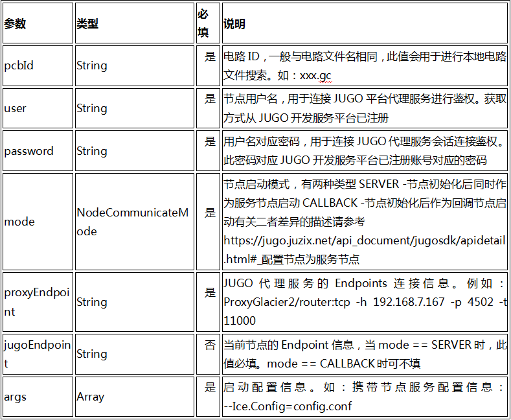Select the jugoEndpoint parameter cell
This screenshot has height=420, width=511.
point(38,354)
